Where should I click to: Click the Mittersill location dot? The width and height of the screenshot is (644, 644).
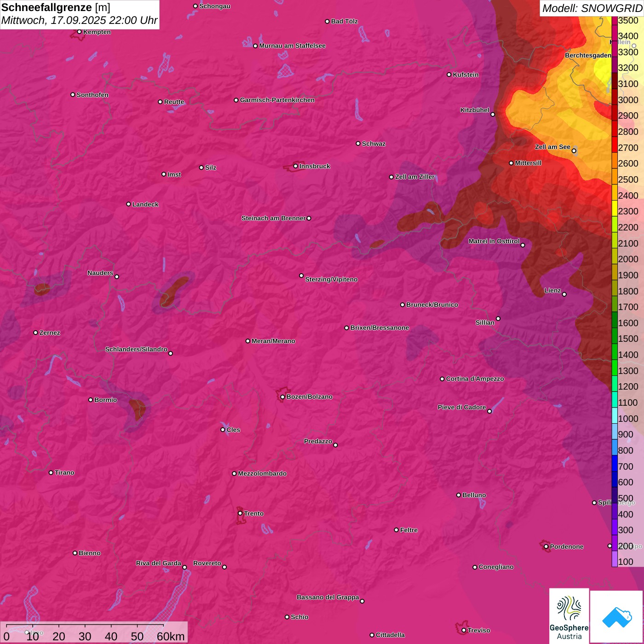click(x=511, y=163)
